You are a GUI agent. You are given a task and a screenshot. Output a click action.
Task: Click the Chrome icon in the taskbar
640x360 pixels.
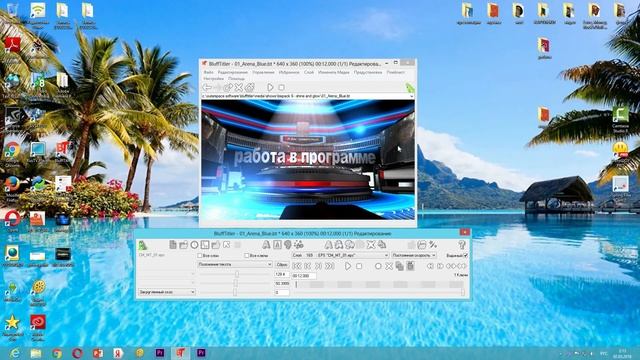click(57, 353)
